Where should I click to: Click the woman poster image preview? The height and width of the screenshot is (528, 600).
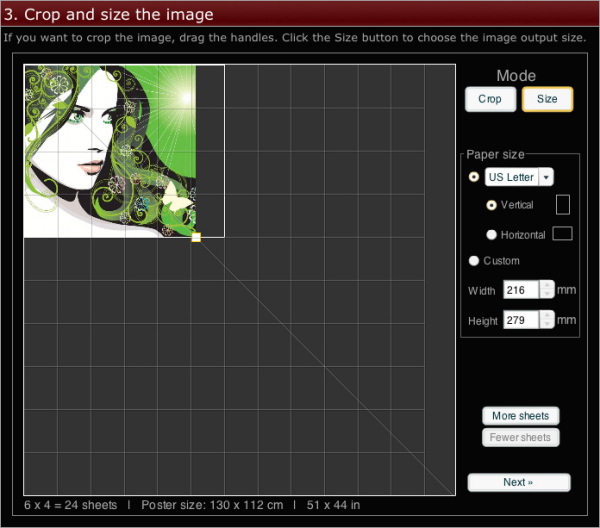tap(110, 150)
